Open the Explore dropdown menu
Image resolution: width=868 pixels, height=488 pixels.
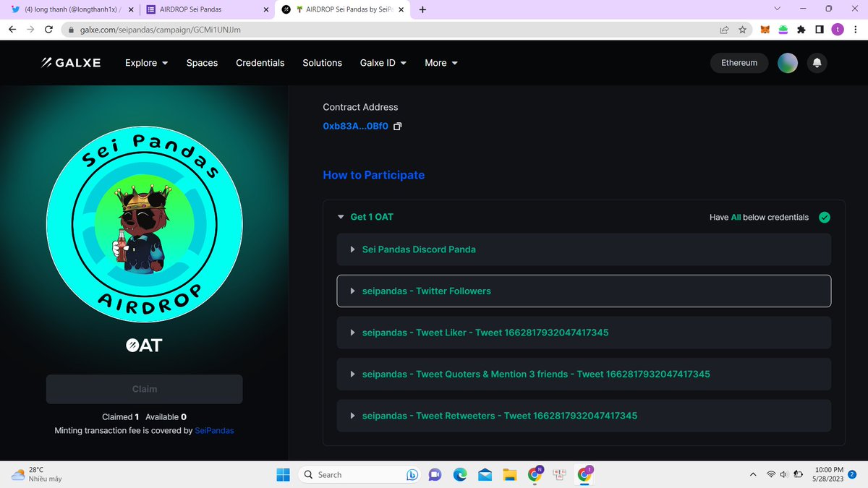pyautogui.click(x=147, y=63)
